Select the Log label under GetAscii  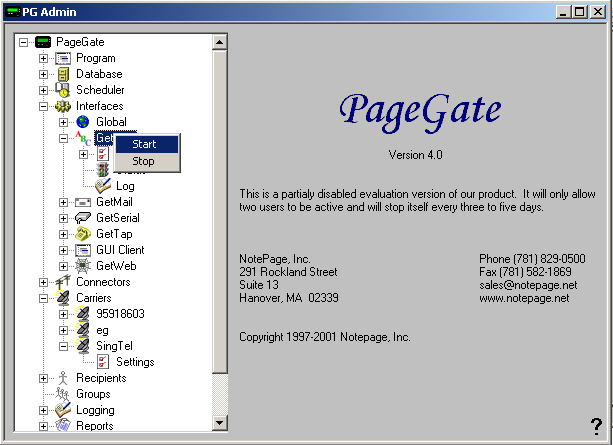[x=125, y=186]
